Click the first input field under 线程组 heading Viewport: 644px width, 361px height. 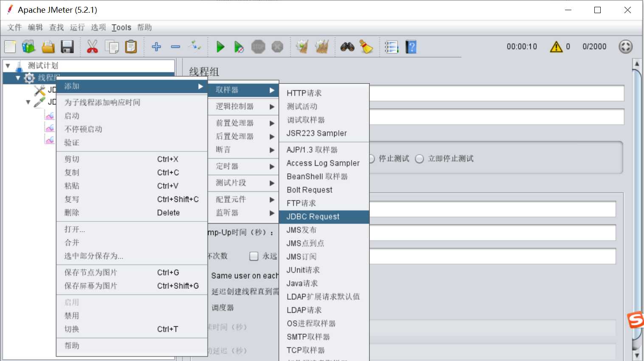coord(497,93)
